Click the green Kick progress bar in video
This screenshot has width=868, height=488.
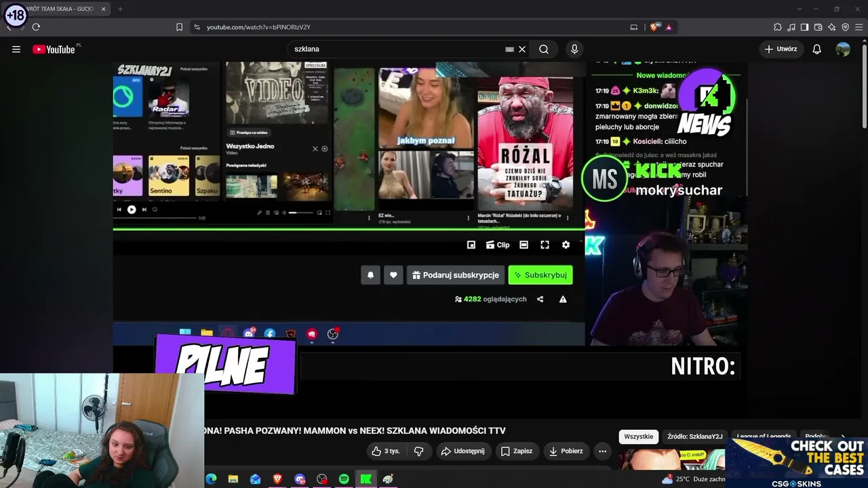pos(349,229)
